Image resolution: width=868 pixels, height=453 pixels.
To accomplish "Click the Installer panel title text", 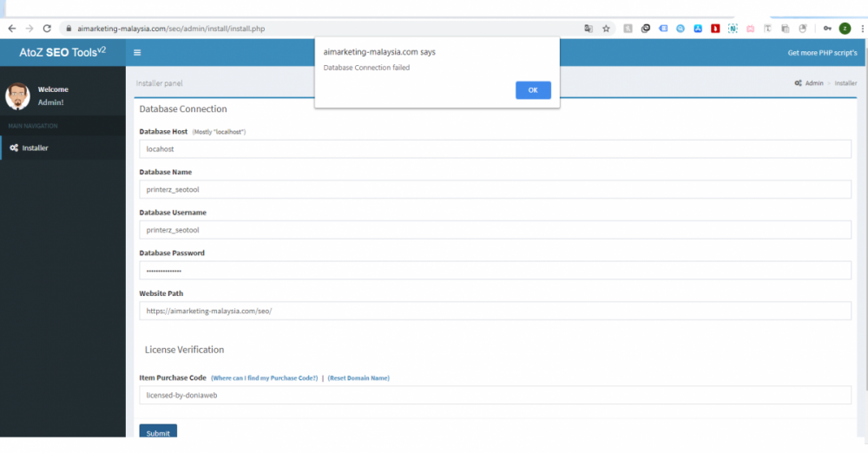I will click(x=160, y=83).
